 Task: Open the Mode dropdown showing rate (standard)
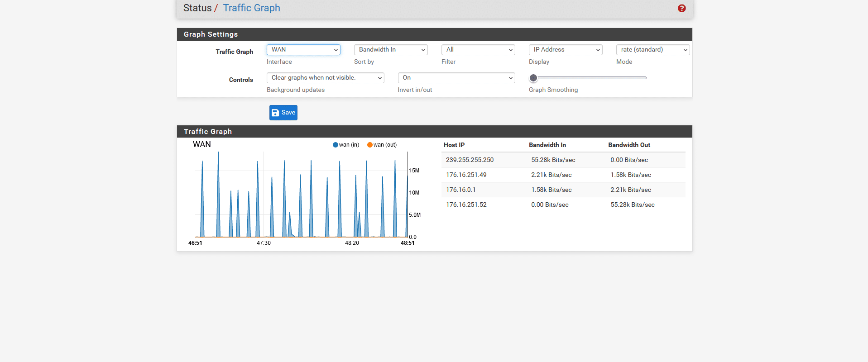pos(653,50)
